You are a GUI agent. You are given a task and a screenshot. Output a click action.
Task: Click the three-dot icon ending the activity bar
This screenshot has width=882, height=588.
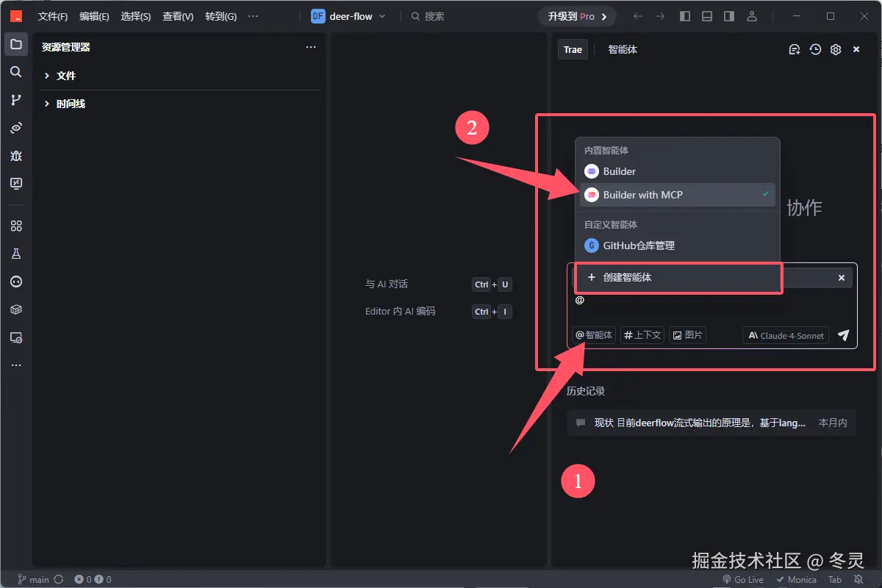[16, 365]
